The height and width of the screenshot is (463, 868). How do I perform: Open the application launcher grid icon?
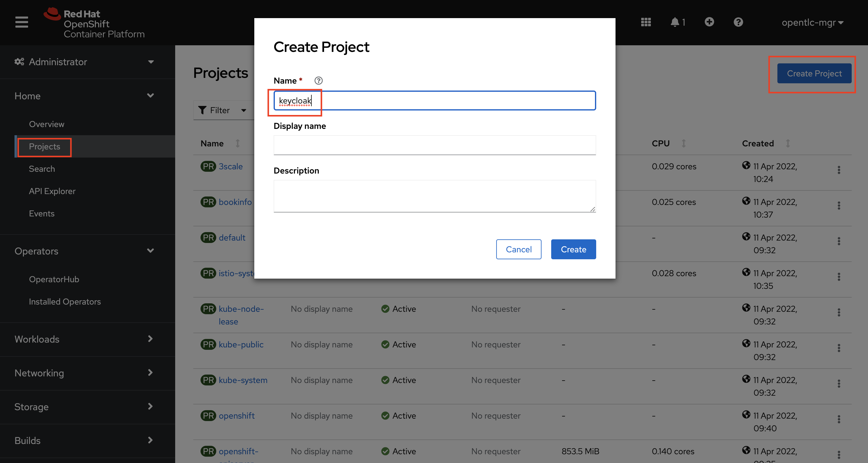pyautogui.click(x=646, y=22)
